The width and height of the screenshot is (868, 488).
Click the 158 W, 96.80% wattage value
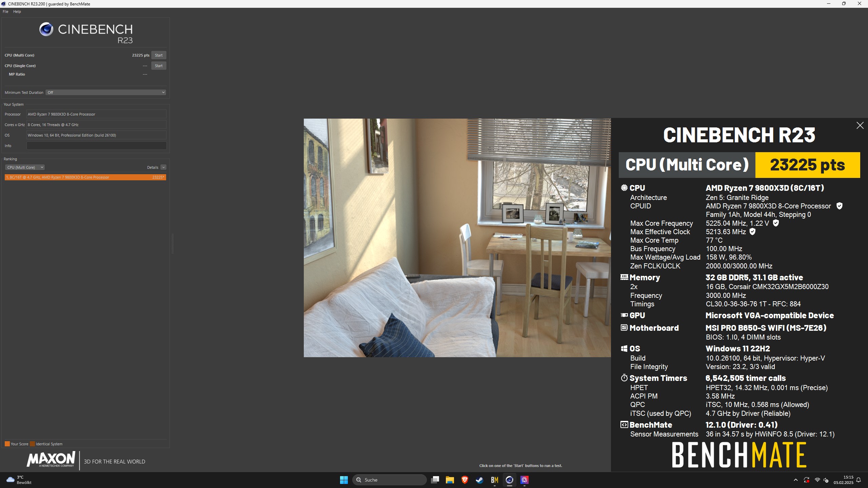pyautogui.click(x=729, y=257)
